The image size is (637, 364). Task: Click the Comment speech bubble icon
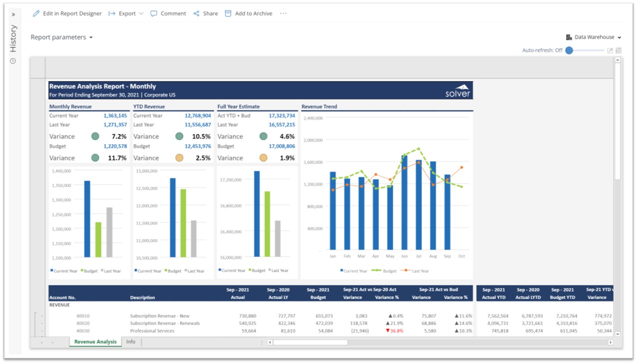pyautogui.click(x=154, y=13)
